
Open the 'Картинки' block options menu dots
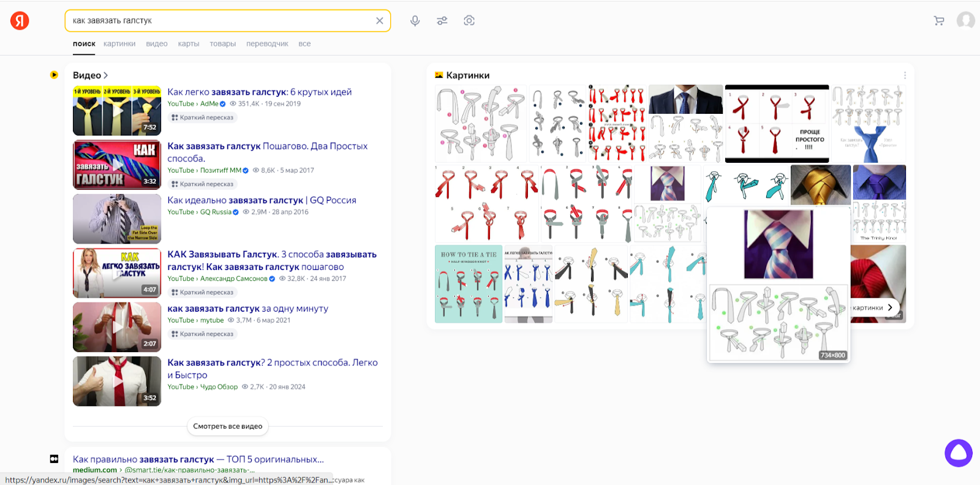click(x=905, y=75)
